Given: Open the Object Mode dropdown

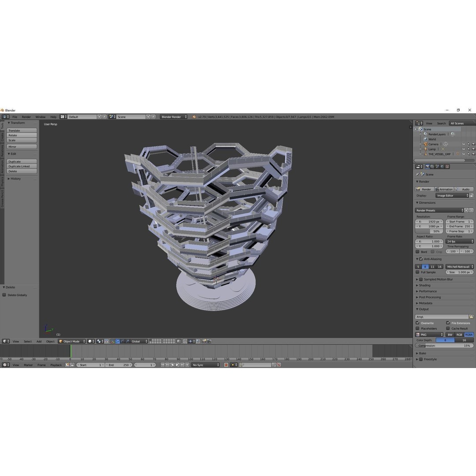Looking at the screenshot, I should [72, 341].
